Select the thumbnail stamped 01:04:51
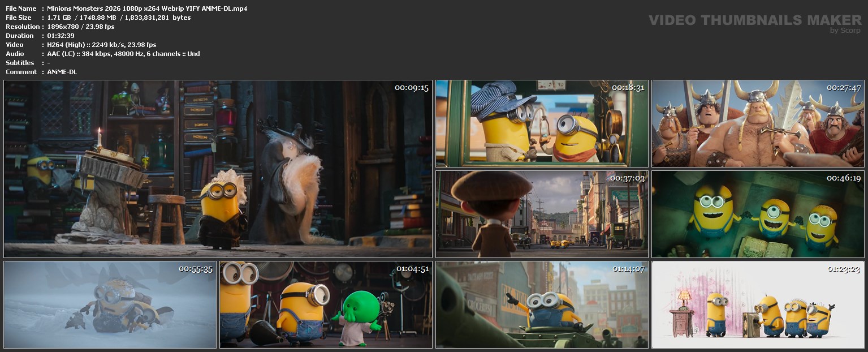 [326, 304]
